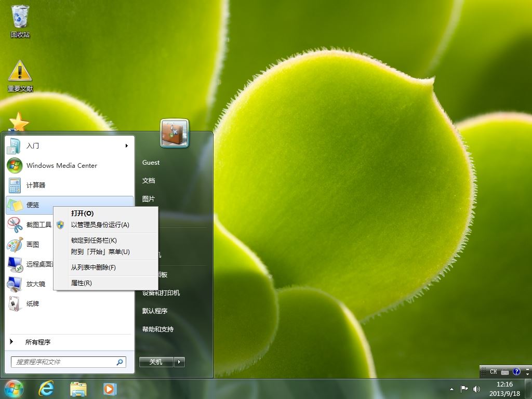Image resolution: width=532 pixels, height=399 pixels.
Task: Open 远程桌面 remote desktop connection
Action: [30, 264]
